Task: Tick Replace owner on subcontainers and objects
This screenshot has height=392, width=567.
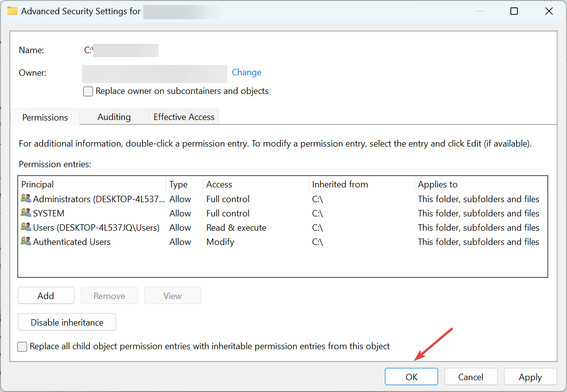Action: point(88,91)
